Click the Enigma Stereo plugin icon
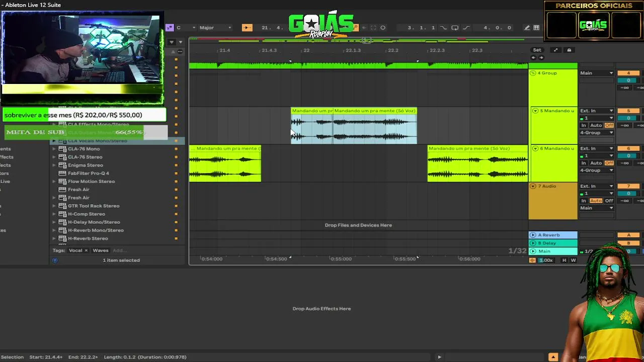This screenshot has width=644, height=362. tap(62, 165)
